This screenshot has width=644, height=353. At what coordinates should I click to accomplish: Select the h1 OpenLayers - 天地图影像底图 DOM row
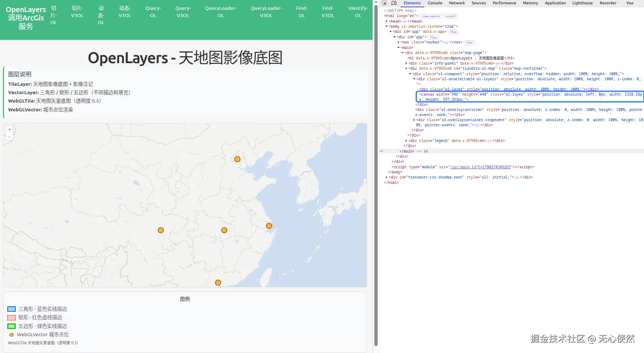tap(461, 58)
